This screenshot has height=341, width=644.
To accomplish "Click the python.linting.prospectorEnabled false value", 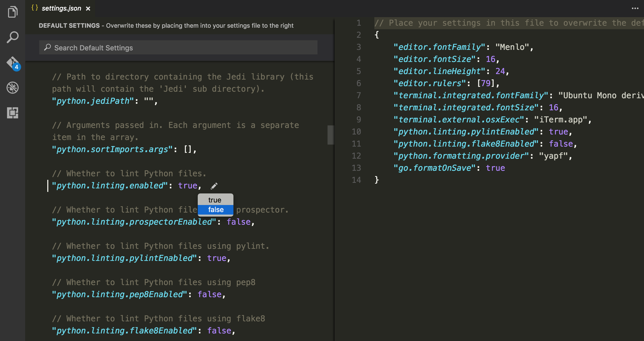I will [238, 222].
